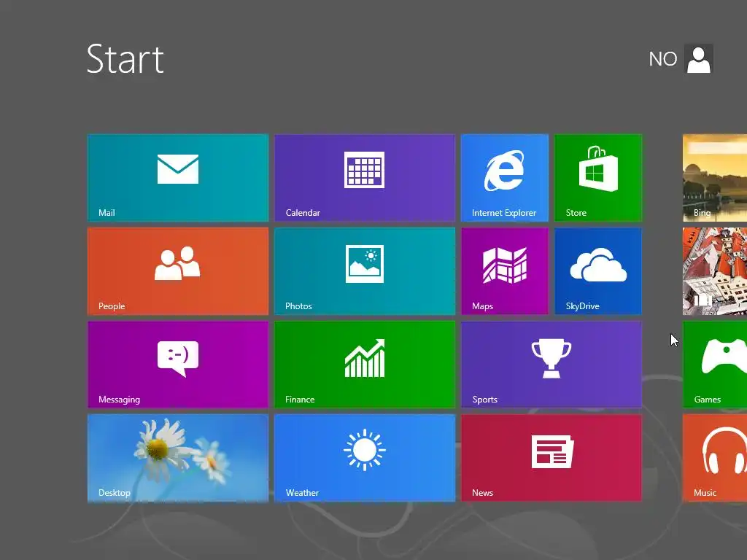Open the Mail tile
The height and width of the screenshot is (560, 747).
pos(178,178)
